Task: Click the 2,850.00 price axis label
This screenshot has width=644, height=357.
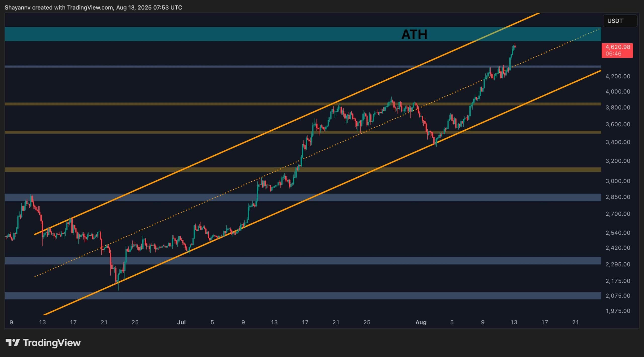Action: click(618, 197)
